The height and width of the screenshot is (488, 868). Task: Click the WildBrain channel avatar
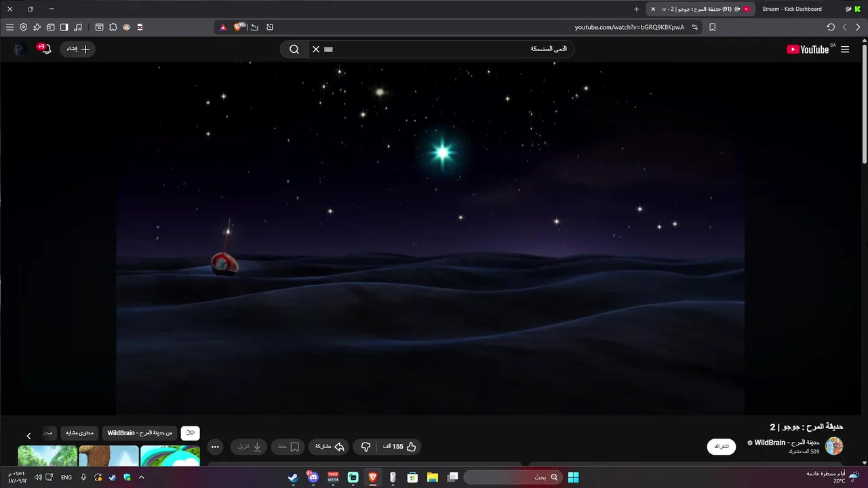[x=834, y=446]
